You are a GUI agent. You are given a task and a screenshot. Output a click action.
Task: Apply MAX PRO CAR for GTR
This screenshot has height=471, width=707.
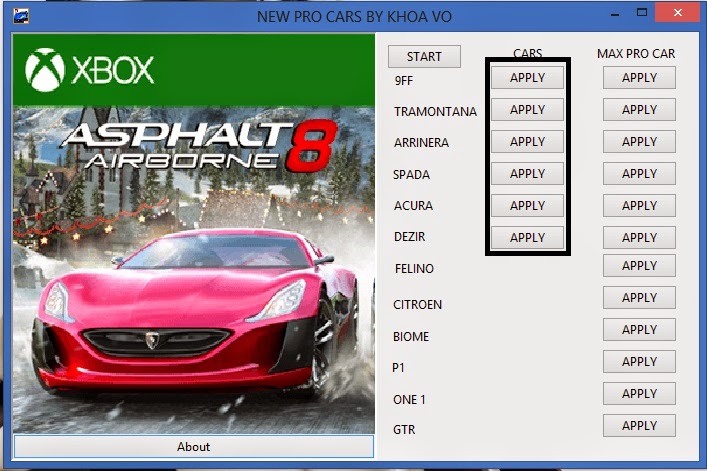pyautogui.click(x=639, y=425)
